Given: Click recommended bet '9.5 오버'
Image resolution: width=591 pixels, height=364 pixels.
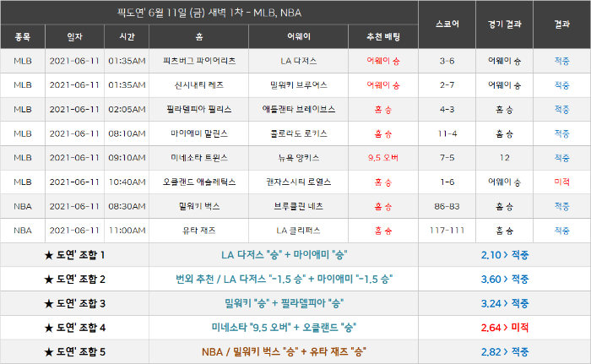Looking at the screenshot, I should point(383,158).
